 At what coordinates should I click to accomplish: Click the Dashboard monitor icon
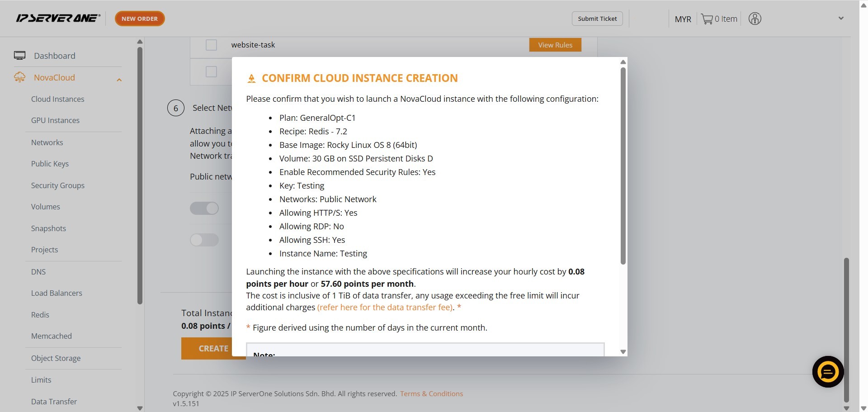(19, 56)
